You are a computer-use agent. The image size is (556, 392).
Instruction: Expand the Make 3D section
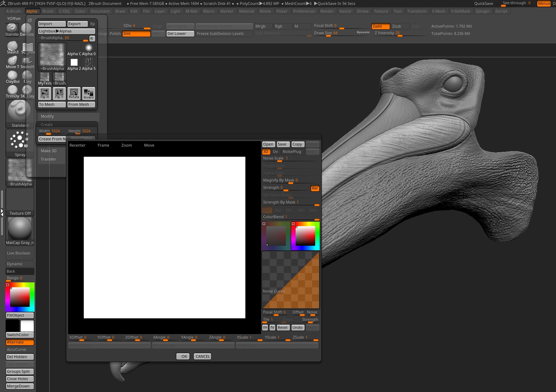coord(52,151)
